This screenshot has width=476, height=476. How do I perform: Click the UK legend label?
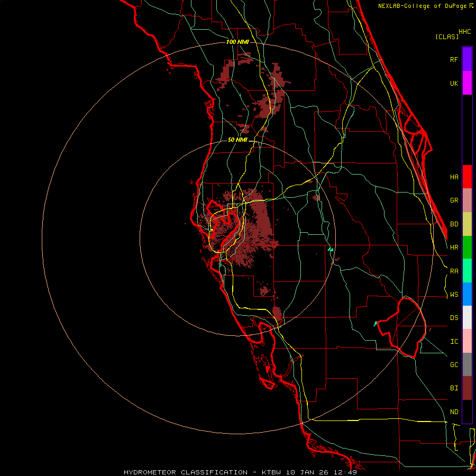coord(454,83)
